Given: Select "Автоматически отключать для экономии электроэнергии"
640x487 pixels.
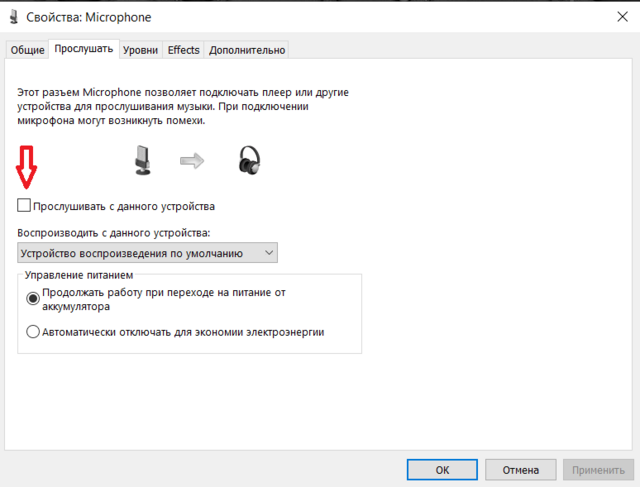Looking at the screenshot, I should (33, 332).
